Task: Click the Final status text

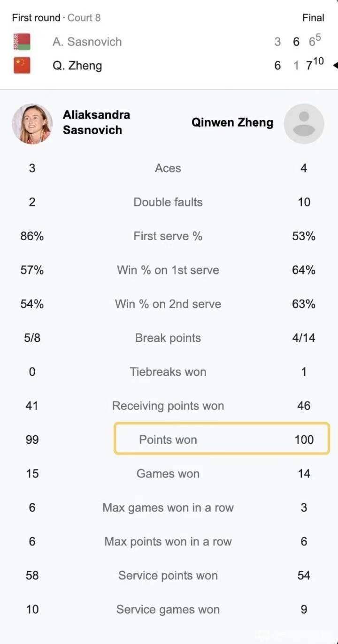Action: [313, 18]
